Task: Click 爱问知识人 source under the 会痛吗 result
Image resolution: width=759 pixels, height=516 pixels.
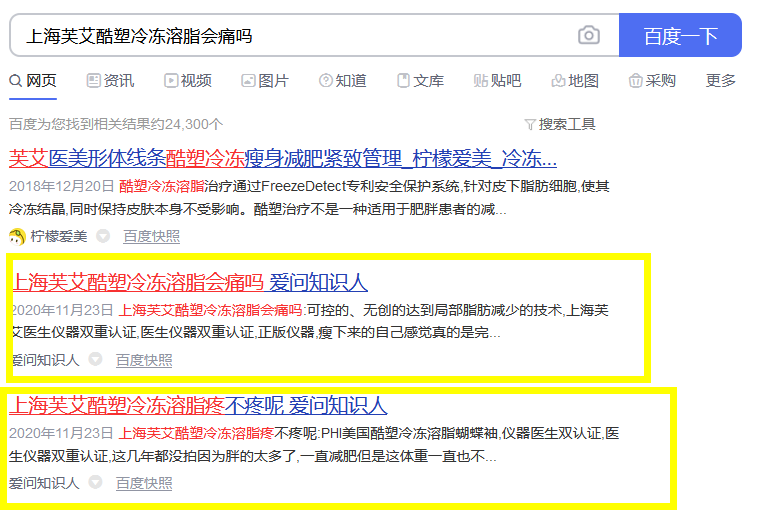Action: [x=45, y=360]
